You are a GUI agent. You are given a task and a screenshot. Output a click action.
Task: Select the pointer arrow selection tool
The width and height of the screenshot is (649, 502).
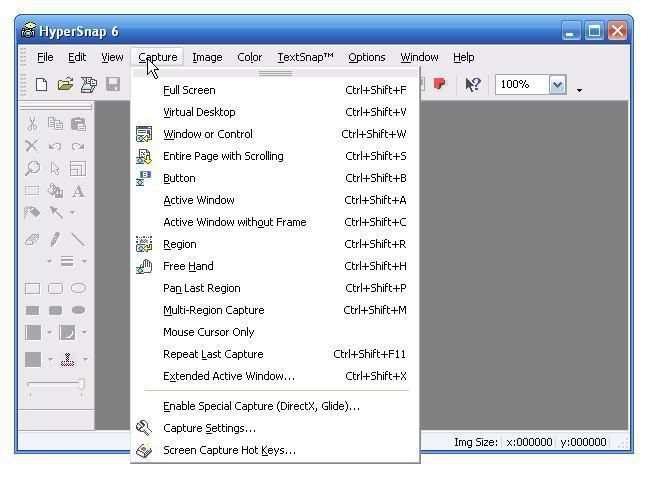55,168
